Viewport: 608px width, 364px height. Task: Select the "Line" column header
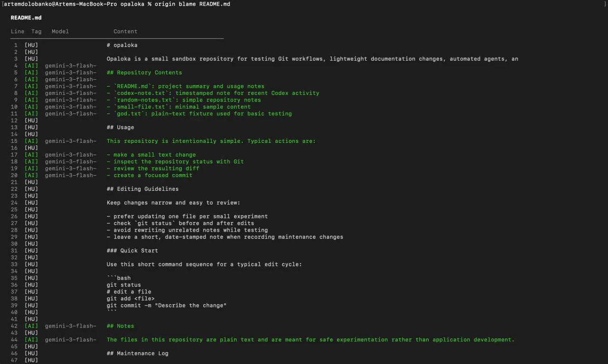pos(18,31)
